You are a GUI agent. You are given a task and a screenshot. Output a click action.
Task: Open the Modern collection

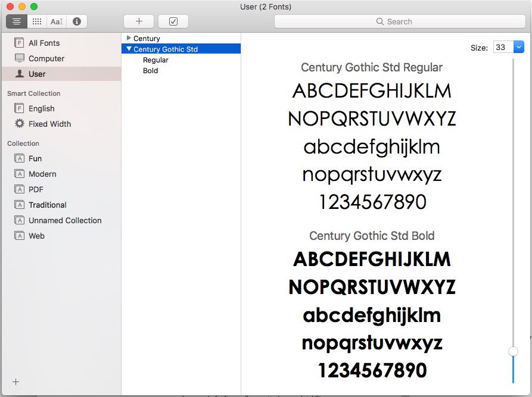click(61, 174)
